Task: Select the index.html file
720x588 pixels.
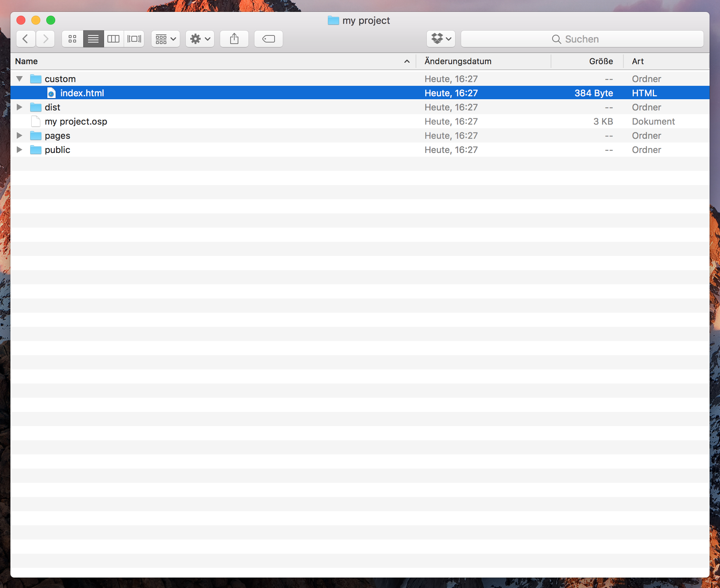Action: [x=82, y=93]
